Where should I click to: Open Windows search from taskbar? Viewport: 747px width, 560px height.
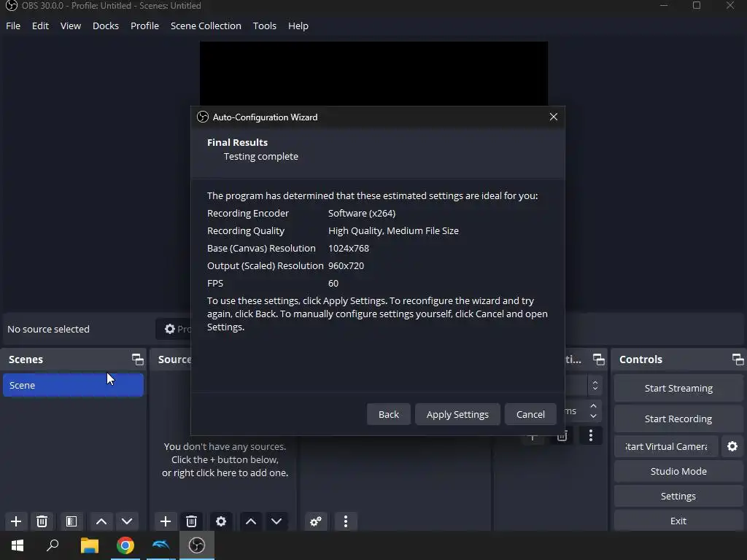tap(53, 545)
